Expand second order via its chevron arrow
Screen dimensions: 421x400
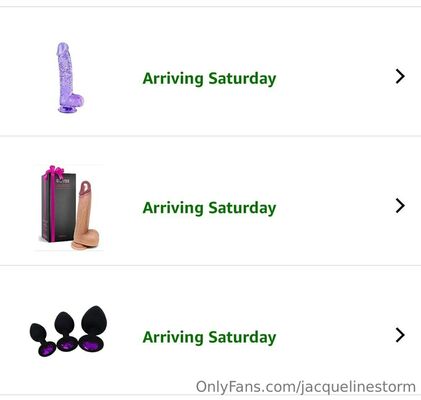(400, 206)
